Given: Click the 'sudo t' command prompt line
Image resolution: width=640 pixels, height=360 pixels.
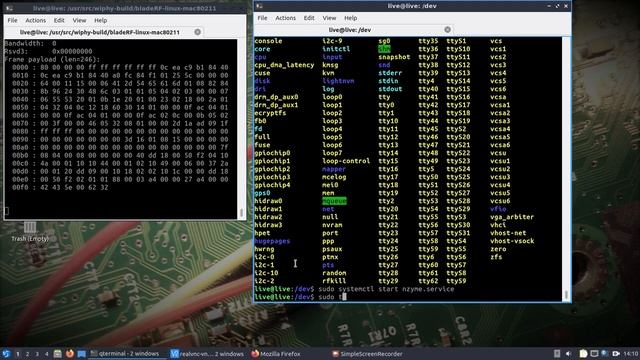Looking at the screenshot, I should pyautogui.click(x=300, y=297).
